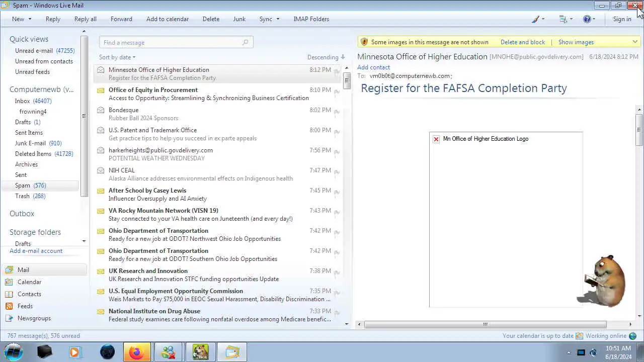The image size is (644, 362).
Task: Click Reply in the toolbar
Action: pos(53,19)
